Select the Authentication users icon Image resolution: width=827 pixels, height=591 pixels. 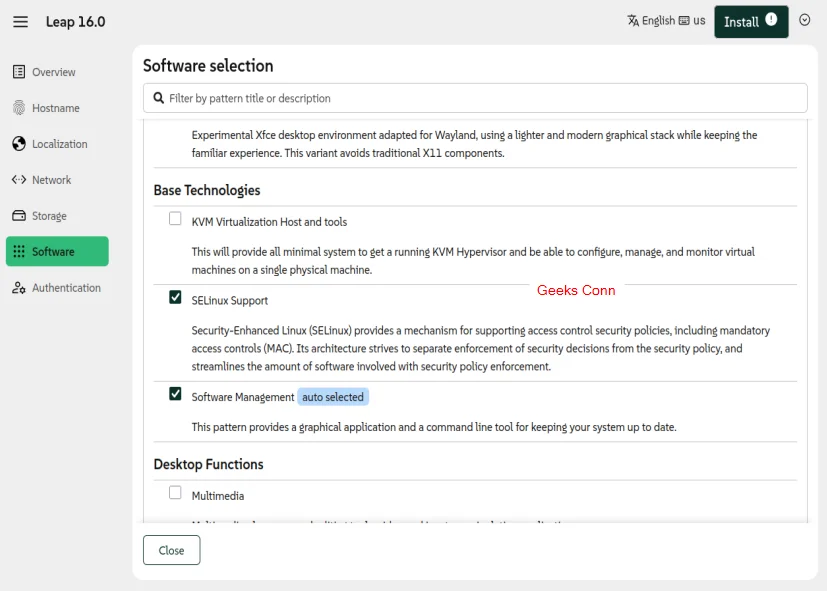[x=17, y=287]
